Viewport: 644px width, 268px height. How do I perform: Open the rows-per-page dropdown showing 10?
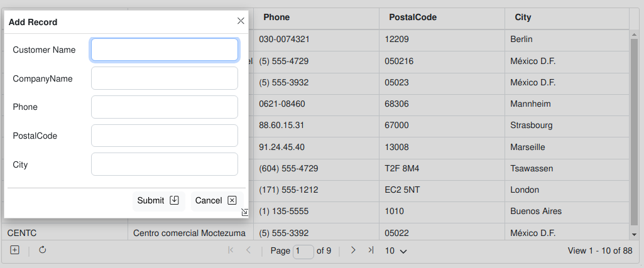[396, 251]
